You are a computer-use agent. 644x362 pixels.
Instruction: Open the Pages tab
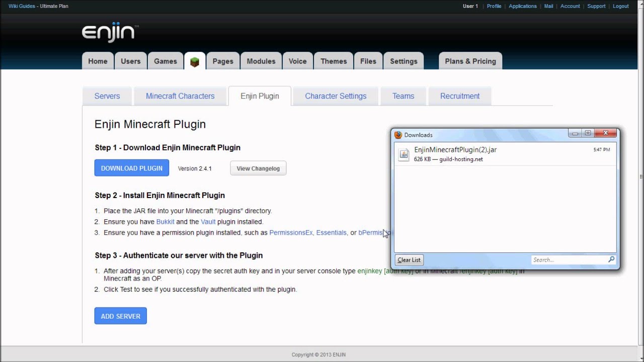click(223, 61)
